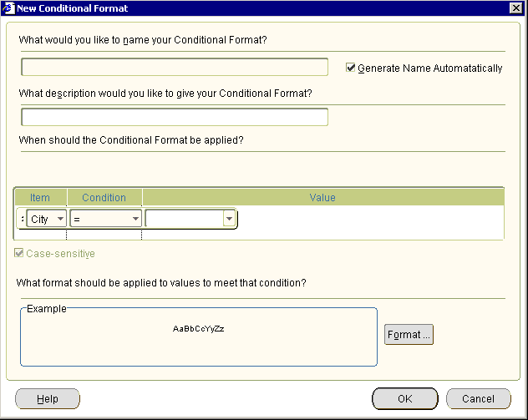Screen dimensions: 528x420
Task: Click the New Conditional Format title bar
Action: (251, 8)
